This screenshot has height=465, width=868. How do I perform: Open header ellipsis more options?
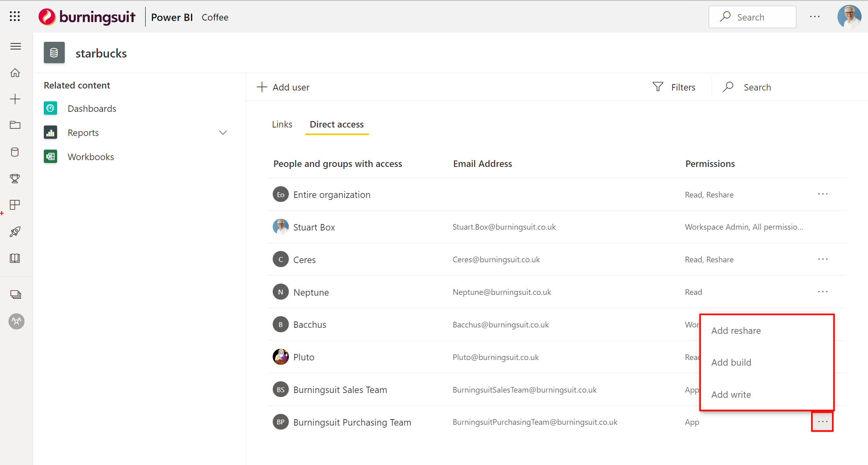tap(815, 17)
